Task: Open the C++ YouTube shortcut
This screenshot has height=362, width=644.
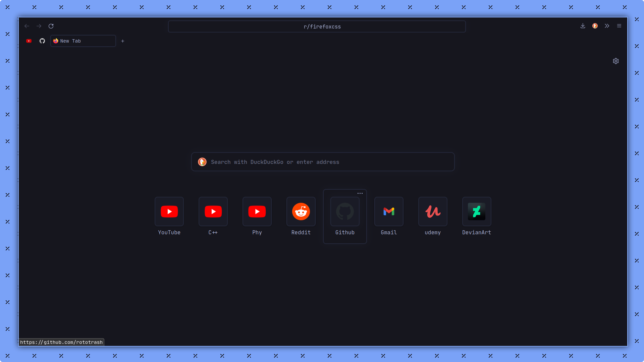Action: pyautogui.click(x=213, y=212)
